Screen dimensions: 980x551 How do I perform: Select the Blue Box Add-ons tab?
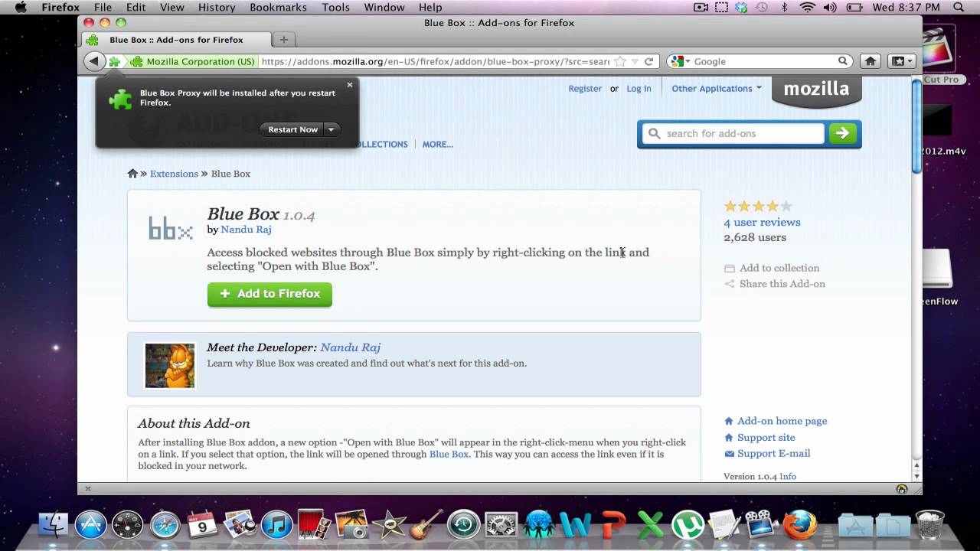point(175,40)
